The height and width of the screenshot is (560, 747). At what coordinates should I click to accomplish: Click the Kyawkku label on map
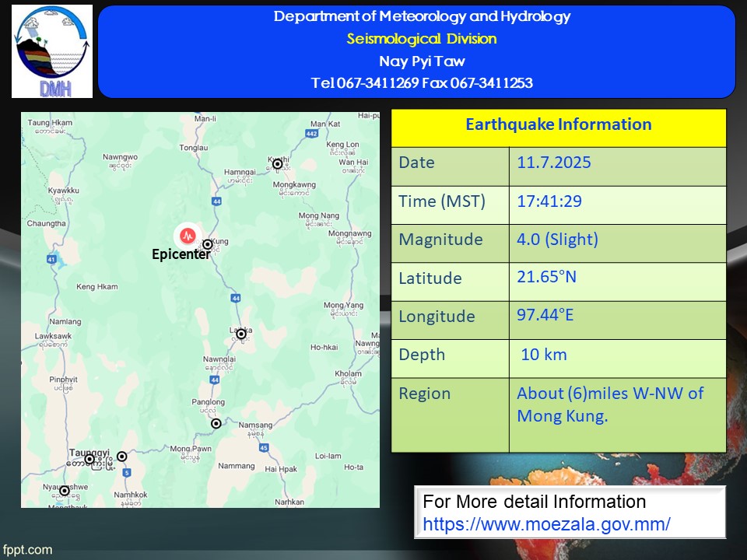tap(63, 191)
